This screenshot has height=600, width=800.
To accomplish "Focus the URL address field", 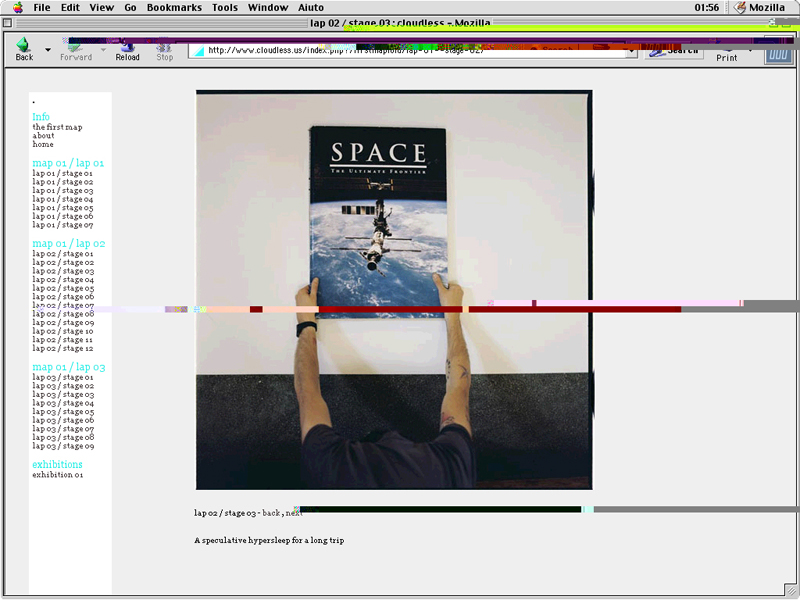I will [x=408, y=51].
